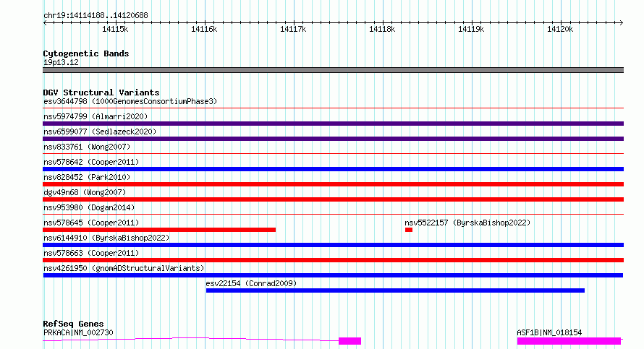Open variant nsv6144910 (ByrskaBishop2022) label
The width and height of the screenshot is (644, 349).
click(106, 238)
